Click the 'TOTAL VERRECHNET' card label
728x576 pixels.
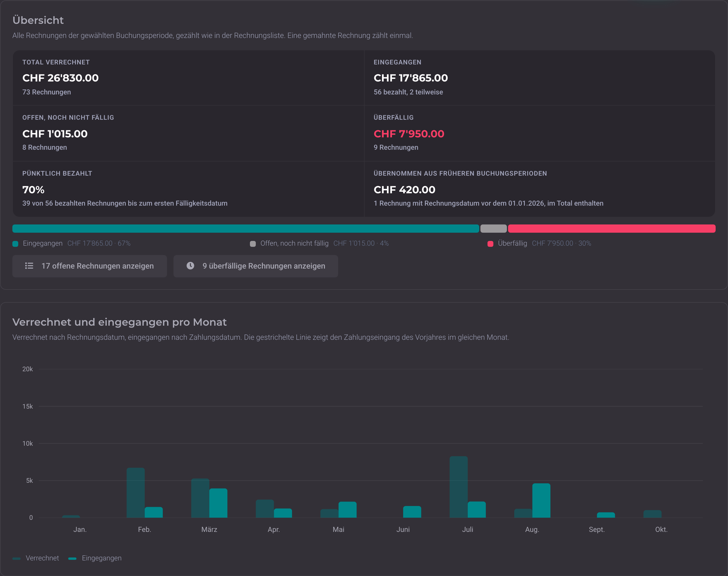pos(56,62)
